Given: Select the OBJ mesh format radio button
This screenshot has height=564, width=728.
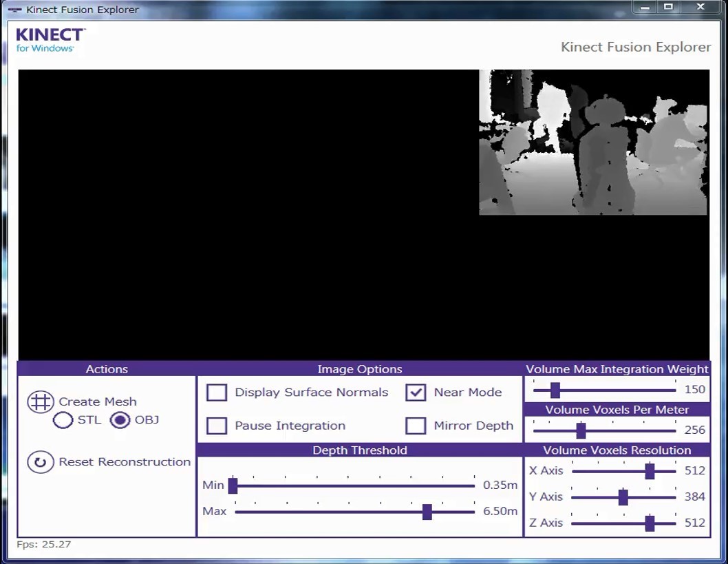Looking at the screenshot, I should (120, 420).
